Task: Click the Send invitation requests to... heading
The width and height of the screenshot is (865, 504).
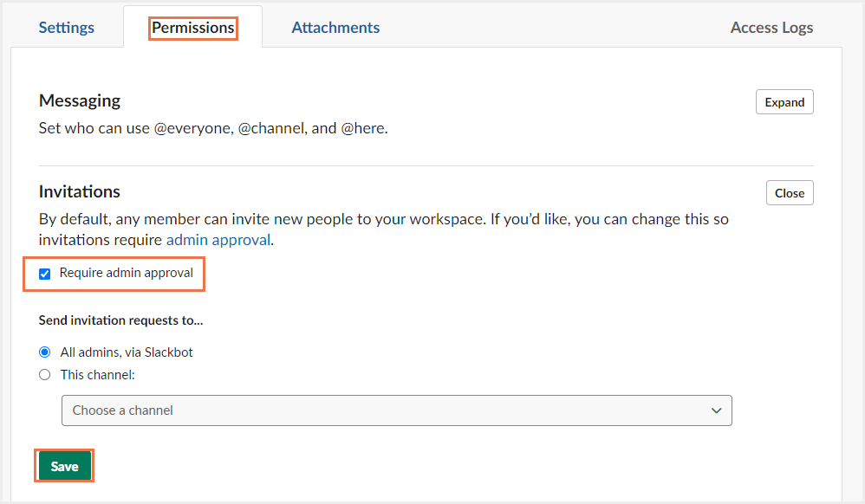Action: point(120,320)
